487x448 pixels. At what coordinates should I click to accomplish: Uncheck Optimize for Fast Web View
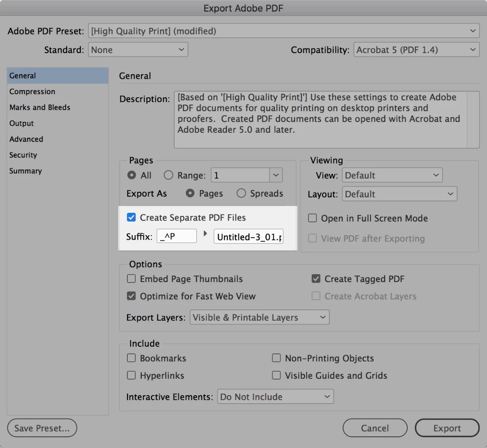coord(131,296)
